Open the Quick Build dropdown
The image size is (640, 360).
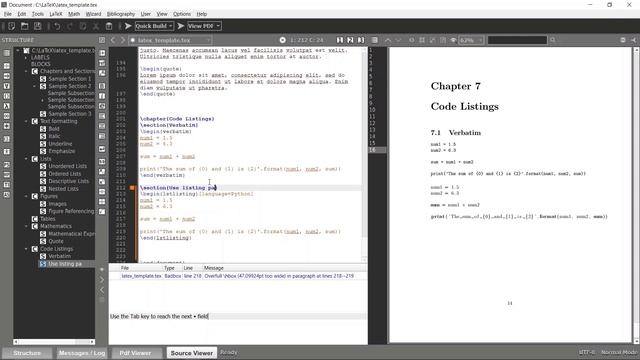point(170,26)
